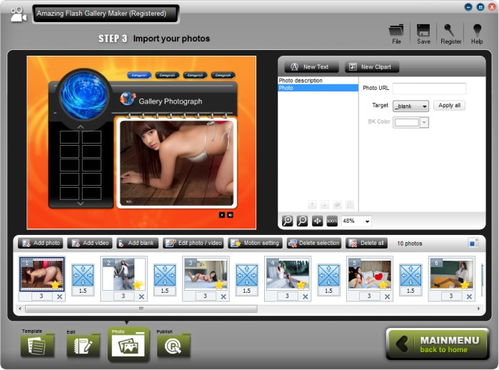The width and height of the screenshot is (499, 370).
Task: Click the BK Color swatch
Action: [x=407, y=122]
